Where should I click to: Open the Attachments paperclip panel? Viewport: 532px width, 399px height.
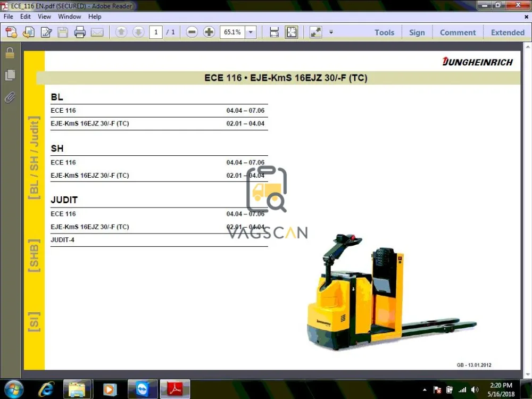10,98
